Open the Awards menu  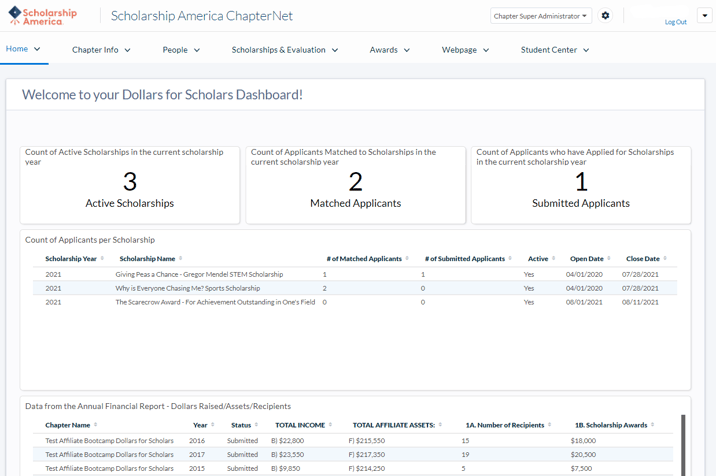point(389,50)
